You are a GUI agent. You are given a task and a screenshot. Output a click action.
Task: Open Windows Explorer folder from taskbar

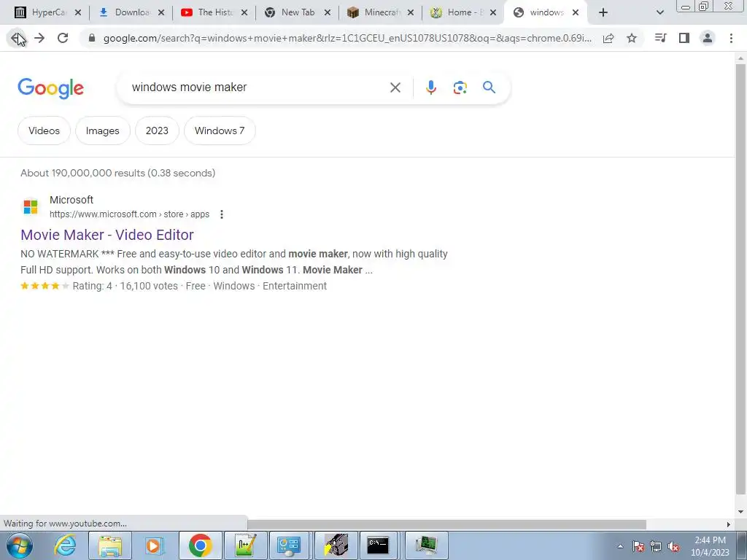pyautogui.click(x=110, y=545)
